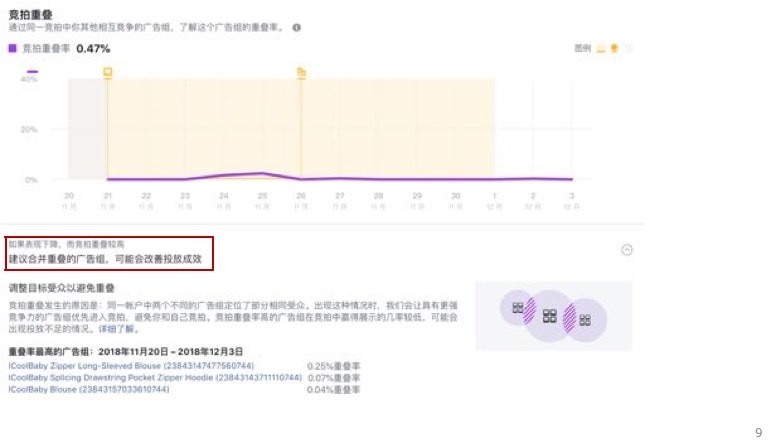This screenshot has width=770, height=446.
Task: Click the purple line peak at date 25
Action: coord(262,173)
